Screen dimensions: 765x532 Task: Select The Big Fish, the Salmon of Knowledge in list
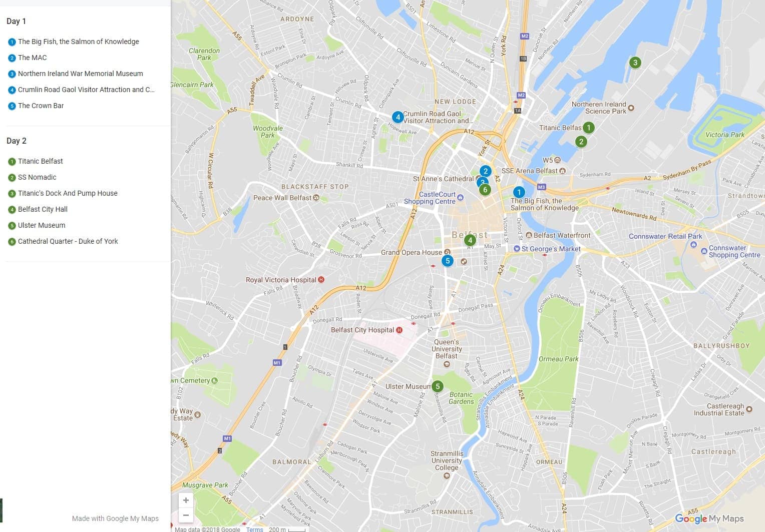click(79, 42)
